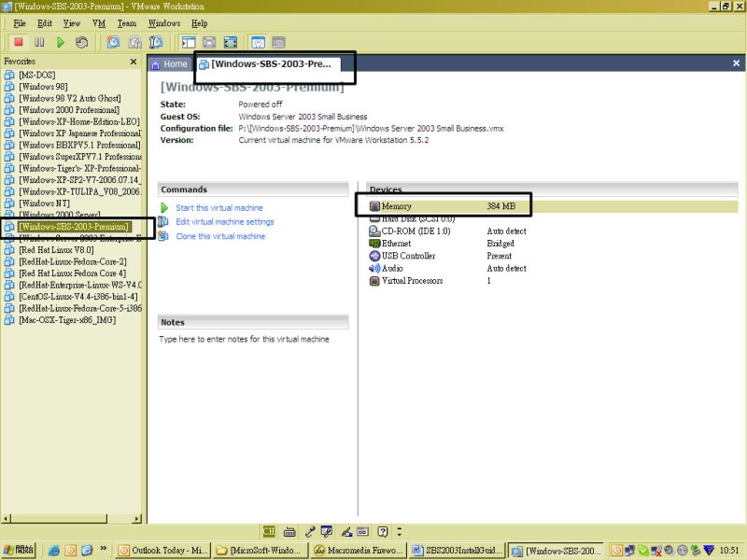Select [Windows NT] in Favorites
The height and width of the screenshot is (560, 747).
[x=44, y=203]
